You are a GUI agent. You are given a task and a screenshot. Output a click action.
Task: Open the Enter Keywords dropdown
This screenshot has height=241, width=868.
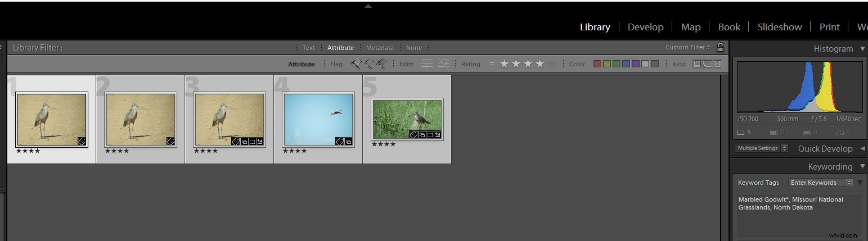pyautogui.click(x=821, y=183)
